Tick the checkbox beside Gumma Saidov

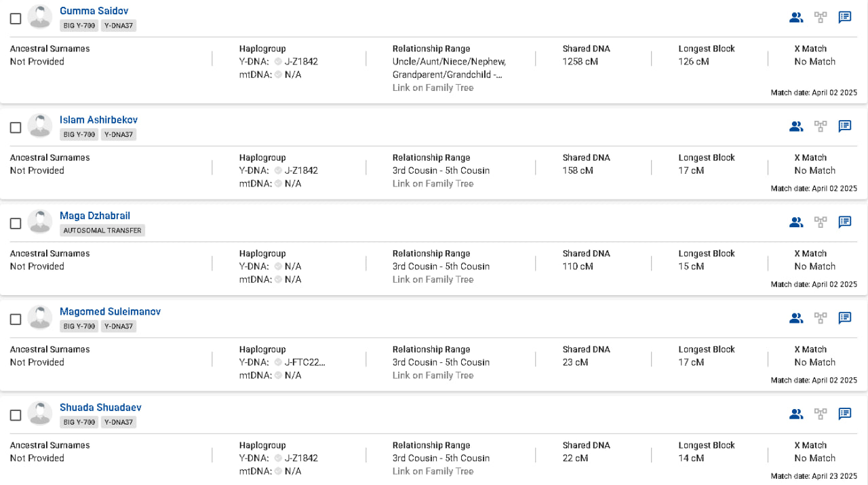click(16, 18)
